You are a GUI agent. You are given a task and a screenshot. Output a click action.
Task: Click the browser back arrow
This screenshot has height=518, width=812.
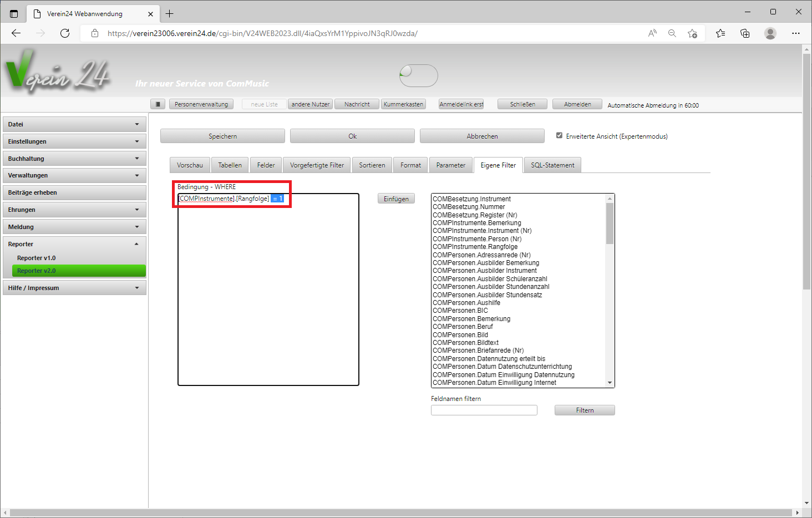click(16, 33)
